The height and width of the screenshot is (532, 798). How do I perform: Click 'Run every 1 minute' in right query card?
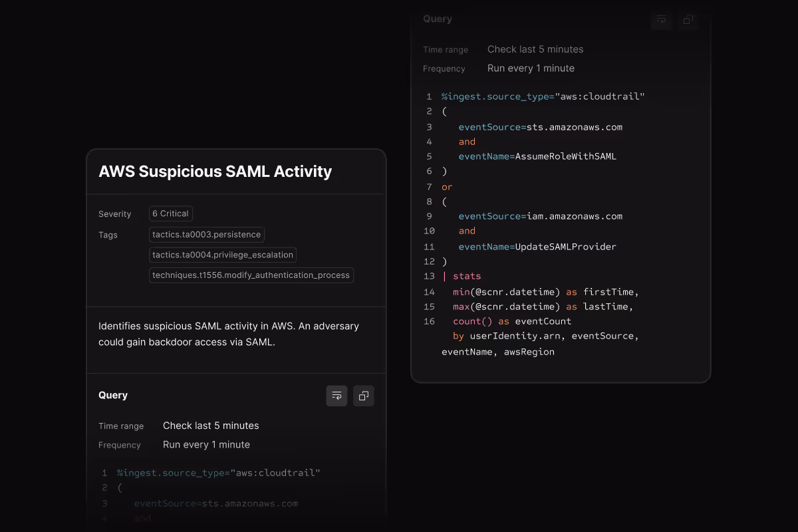[x=531, y=68]
